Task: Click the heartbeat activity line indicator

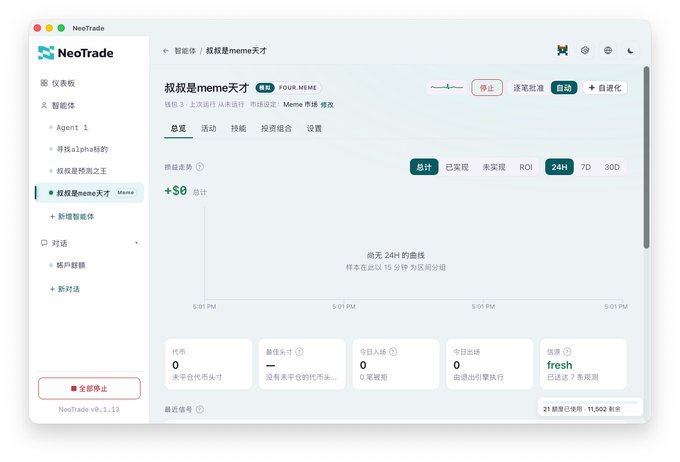Action: point(447,88)
